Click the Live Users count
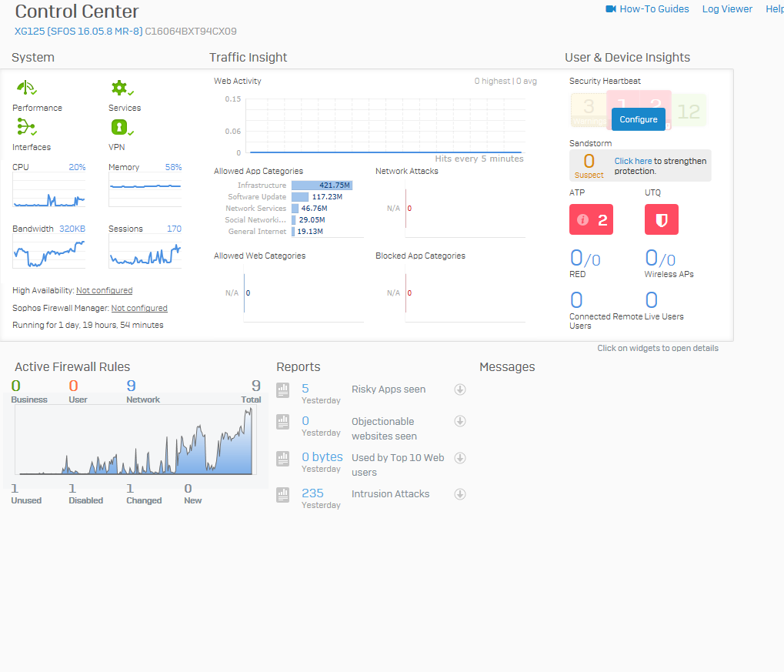The height and width of the screenshot is (672, 784). tap(652, 300)
